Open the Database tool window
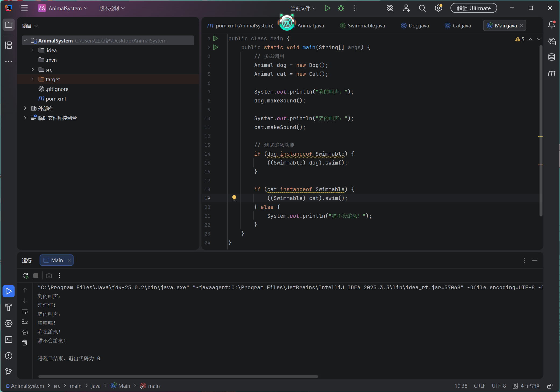560x392 pixels. pos(551,57)
